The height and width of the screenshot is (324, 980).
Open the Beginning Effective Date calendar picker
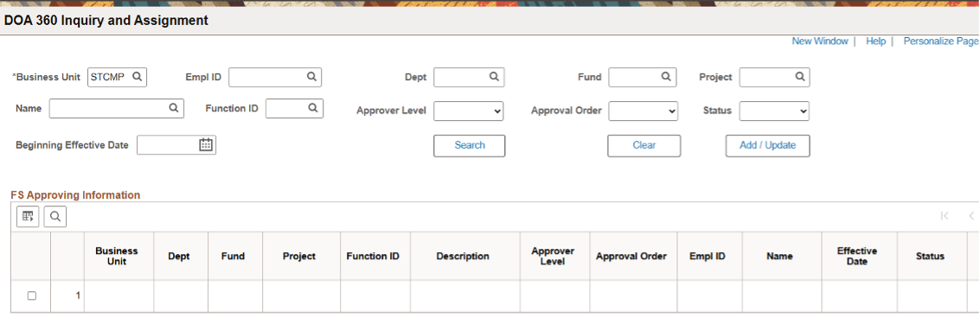[206, 145]
